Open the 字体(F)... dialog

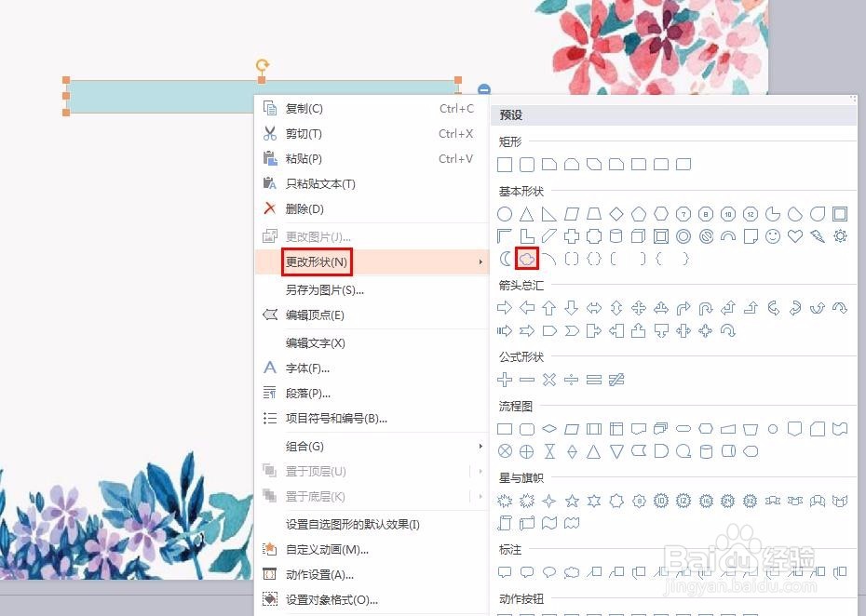tap(307, 368)
